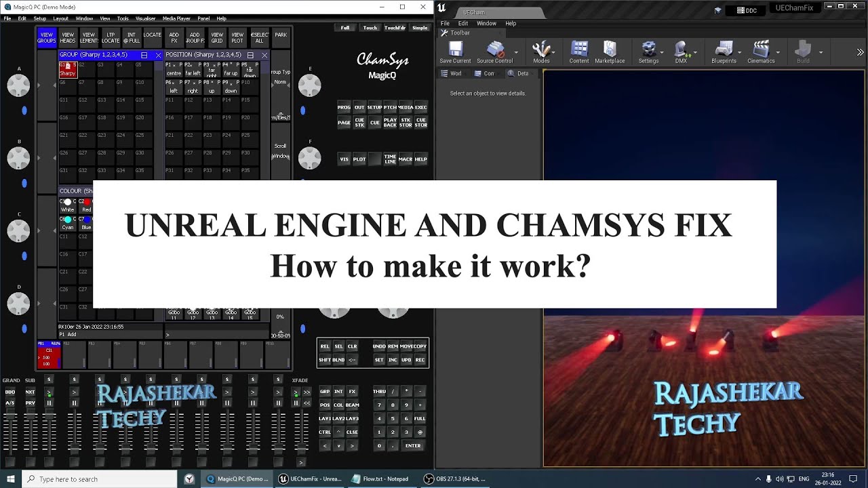Open UEChamFix Unreal from the taskbar
Image resolution: width=868 pixels, height=488 pixels.
click(310, 479)
